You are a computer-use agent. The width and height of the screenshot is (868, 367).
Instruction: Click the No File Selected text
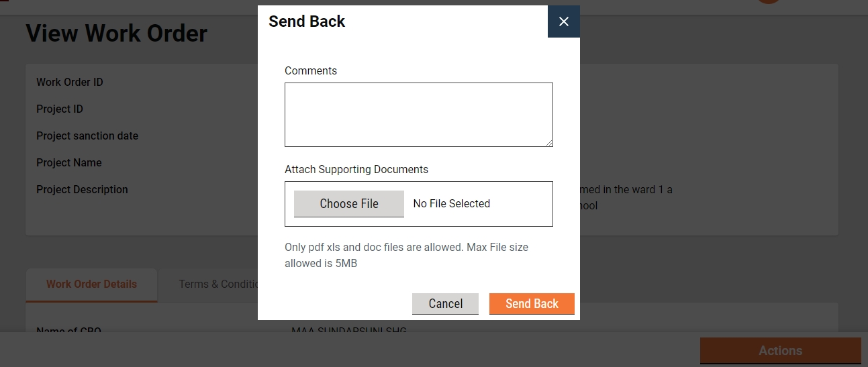point(451,204)
